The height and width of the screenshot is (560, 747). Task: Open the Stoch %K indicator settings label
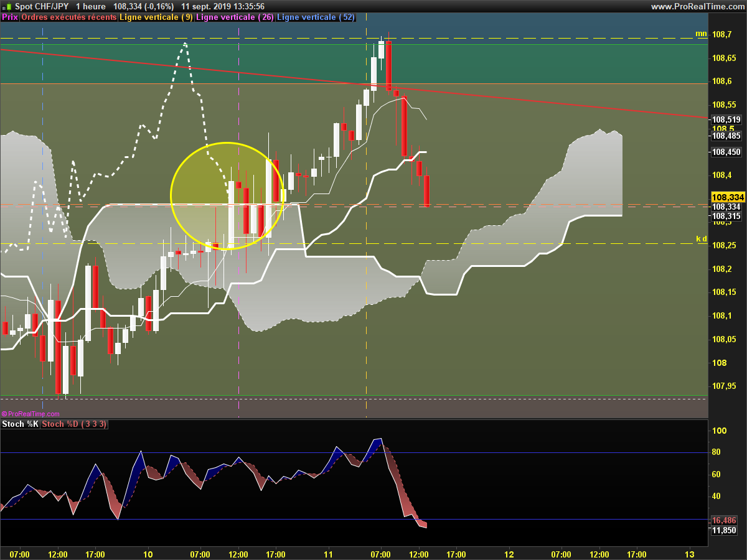pyautogui.click(x=20, y=424)
